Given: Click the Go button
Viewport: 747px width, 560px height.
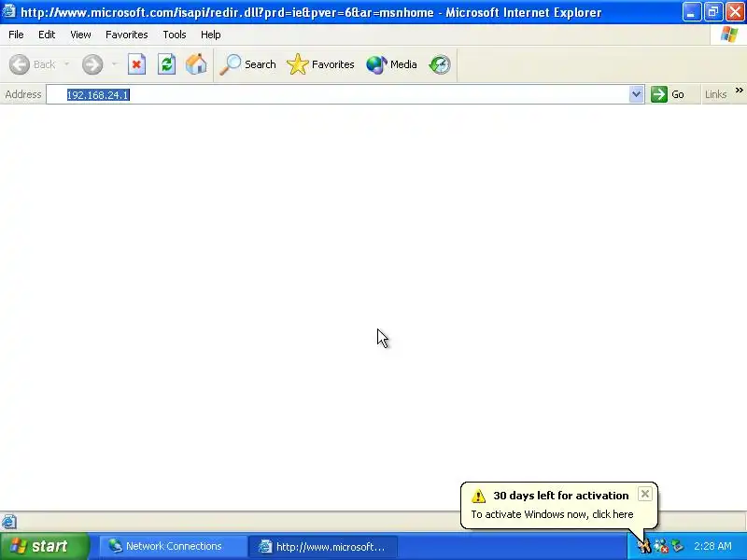Looking at the screenshot, I should coord(668,94).
